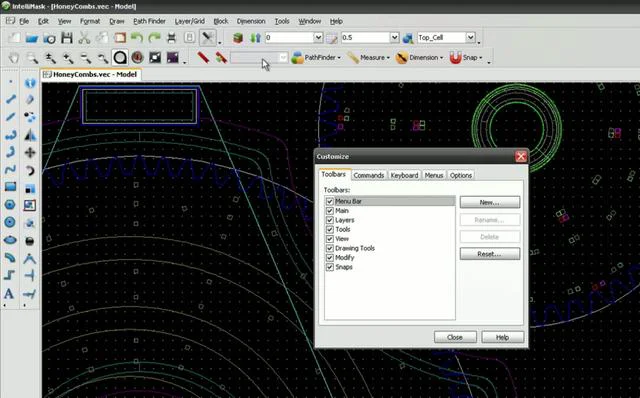Select the HoneyCombs.vec - Model document tab
This screenshot has width=640, height=398.
[x=91, y=74]
